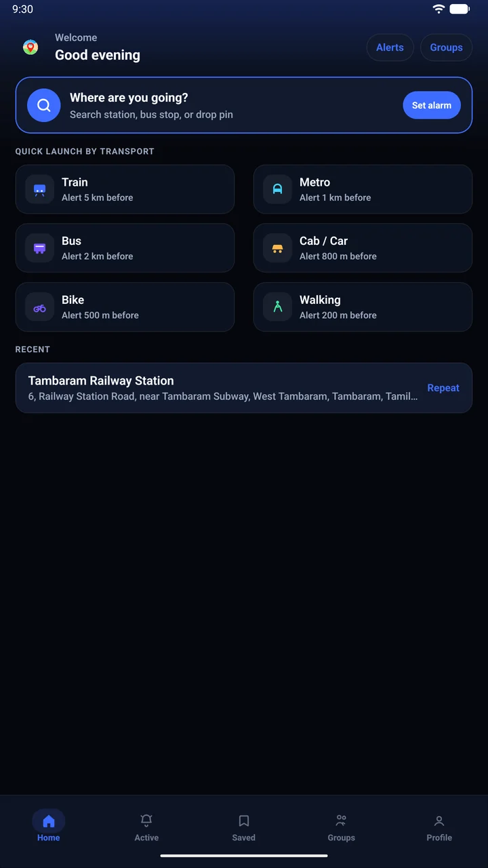Click the Set alarm button
Image resolution: width=488 pixels, height=868 pixels.
point(432,105)
